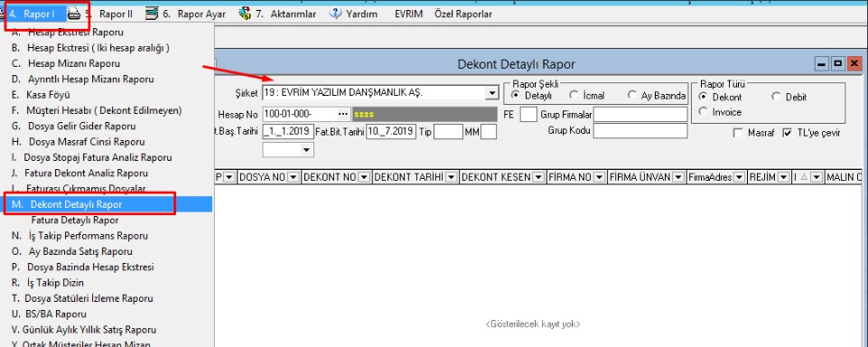Choose O. Ay Bazında Satış Raporu
This screenshot has width=868, height=347.
pyautogui.click(x=107, y=251)
